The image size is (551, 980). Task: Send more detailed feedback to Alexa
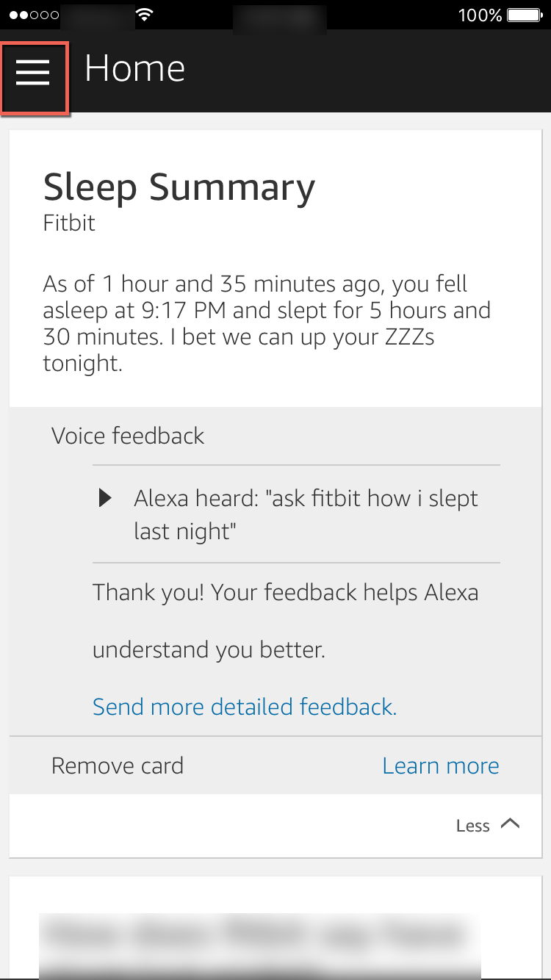coord(244,706)
